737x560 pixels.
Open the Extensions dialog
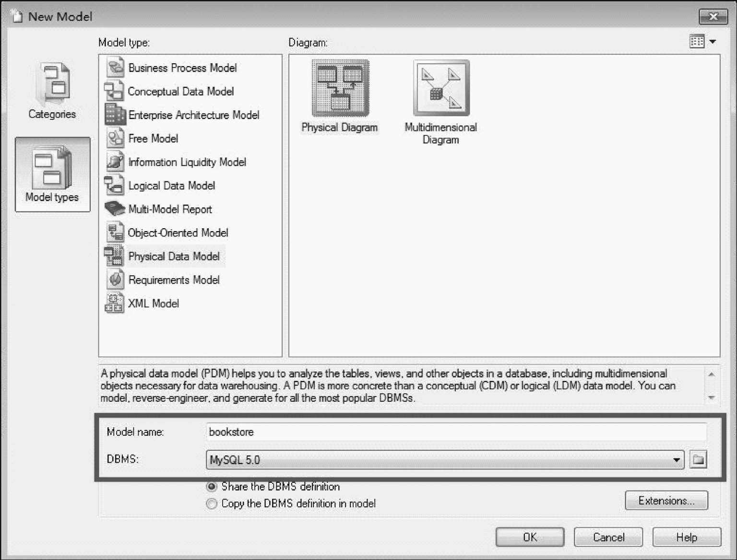pos(666,501)
